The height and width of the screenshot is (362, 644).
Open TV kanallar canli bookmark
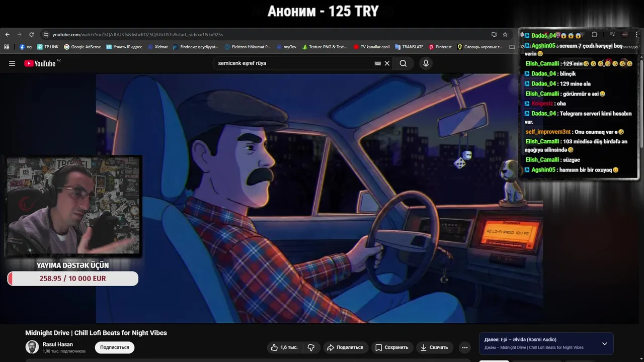pos(371,47)
